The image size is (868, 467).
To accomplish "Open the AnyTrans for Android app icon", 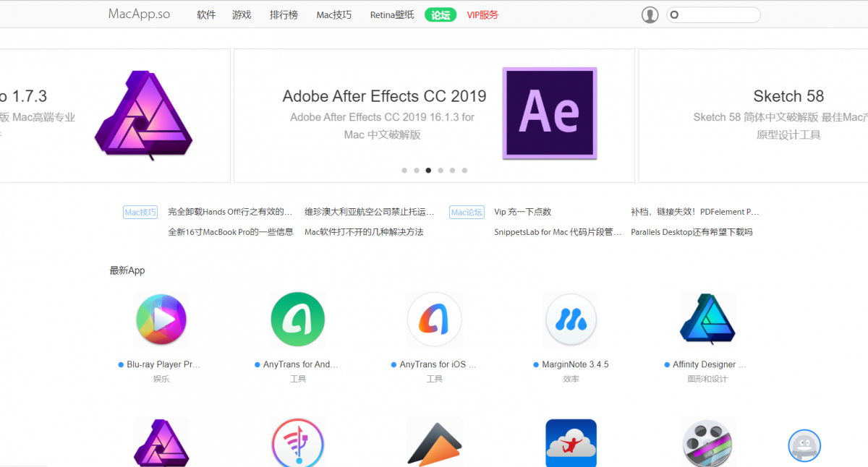I will coord(297,320).
